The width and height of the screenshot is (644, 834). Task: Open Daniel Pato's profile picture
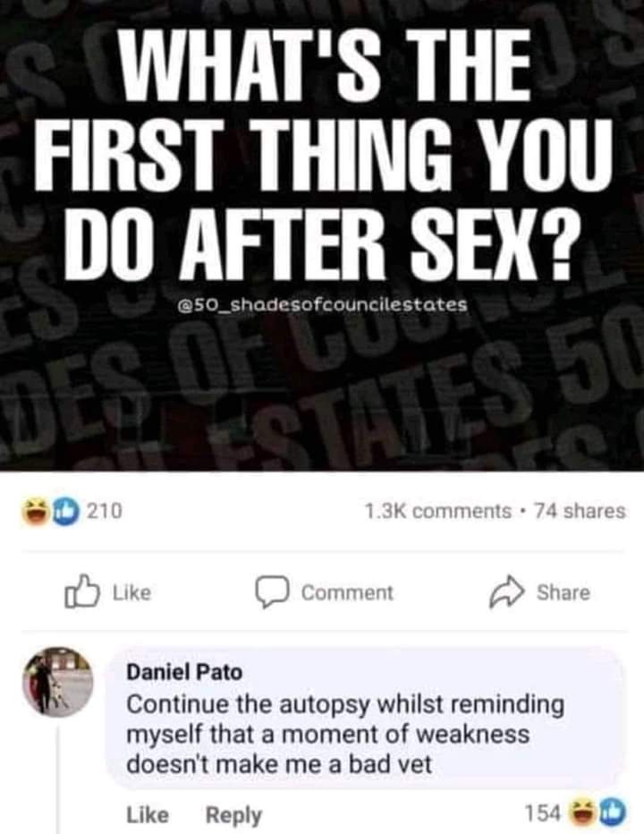pyautogui.click(x=58, y=682)
